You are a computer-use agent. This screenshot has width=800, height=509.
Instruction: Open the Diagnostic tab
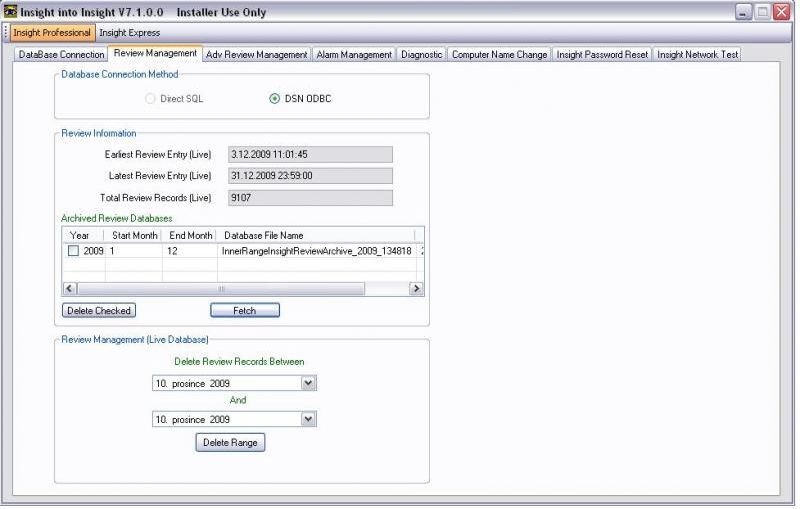click(421, 55)
